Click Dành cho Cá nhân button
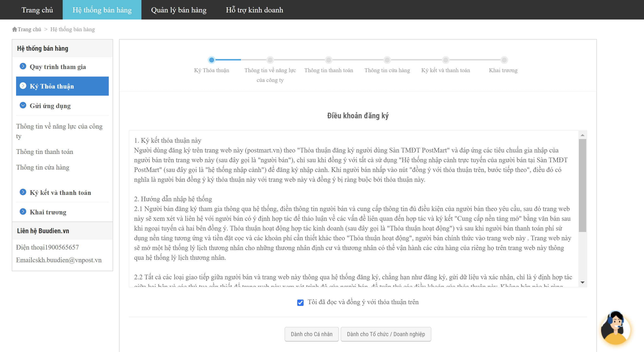This screenshot has height=352, width=644. pos(311,334)
